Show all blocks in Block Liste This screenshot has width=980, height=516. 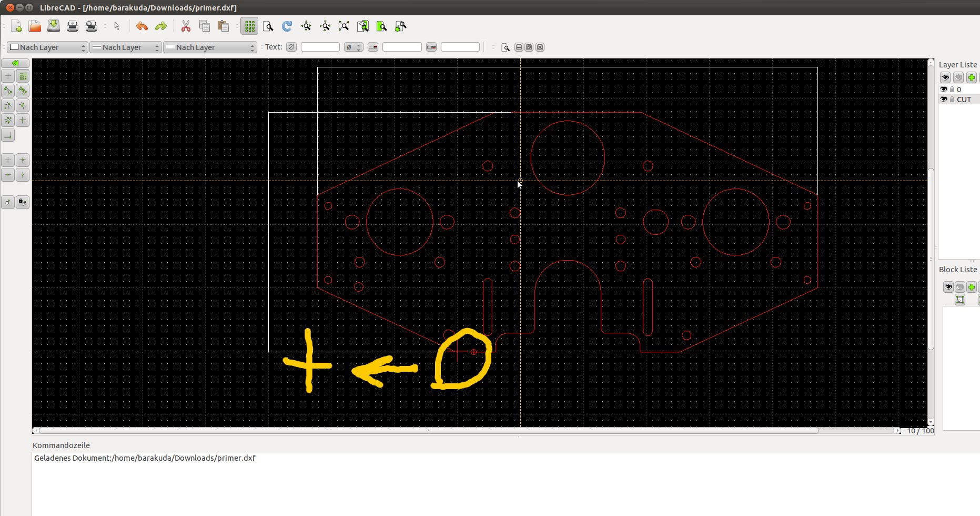[948, 287]
